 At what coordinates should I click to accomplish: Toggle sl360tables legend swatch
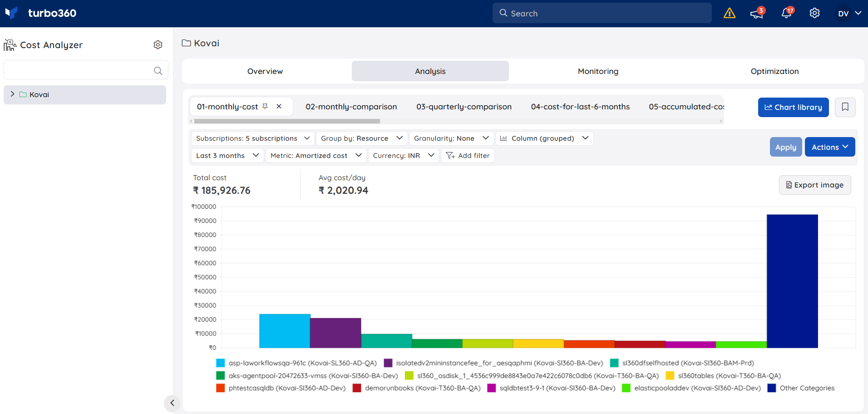670,375
